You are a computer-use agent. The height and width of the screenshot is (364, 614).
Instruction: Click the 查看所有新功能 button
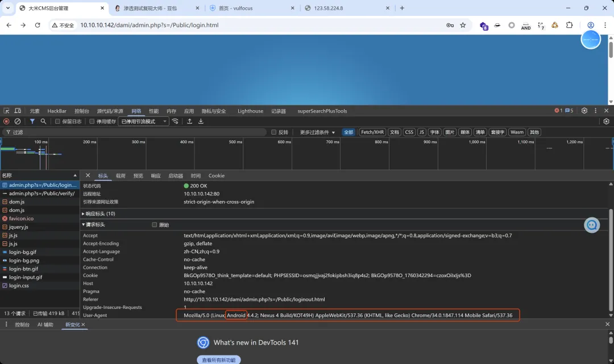(219, 360)
